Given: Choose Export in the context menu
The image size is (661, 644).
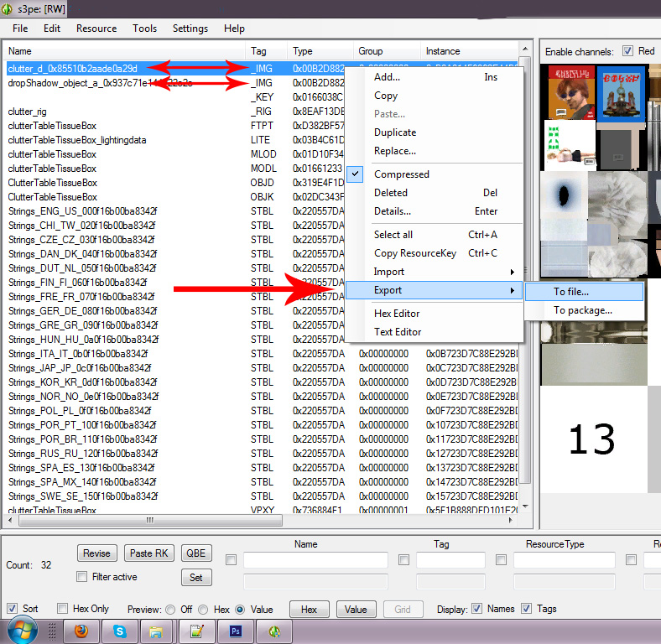Looking at the screenshot, I should pyautogui.click(x=388, y=290).
